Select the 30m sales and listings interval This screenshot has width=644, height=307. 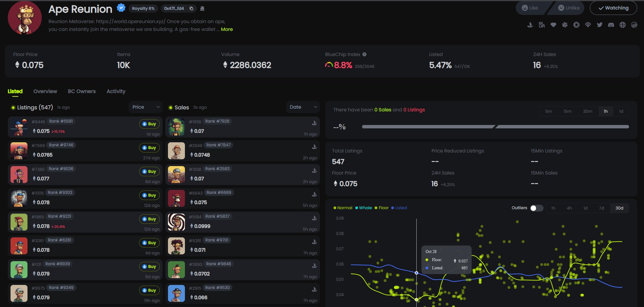tap(588, 111)
